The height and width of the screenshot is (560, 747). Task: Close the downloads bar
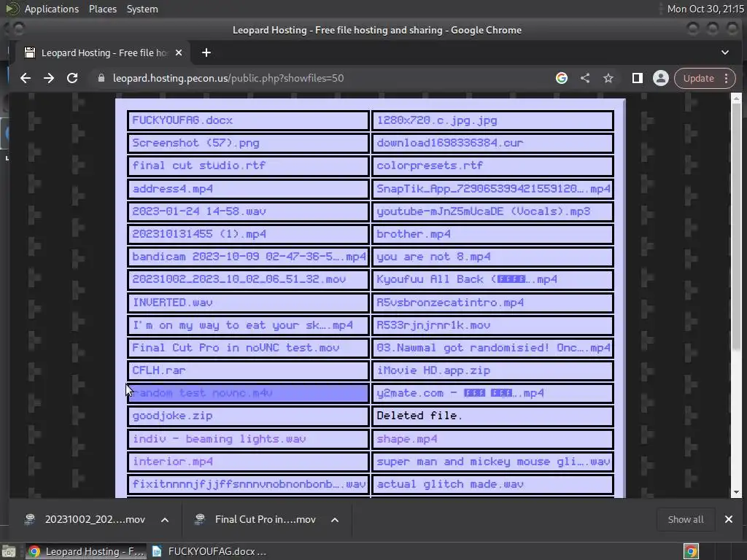coord(729,519)
